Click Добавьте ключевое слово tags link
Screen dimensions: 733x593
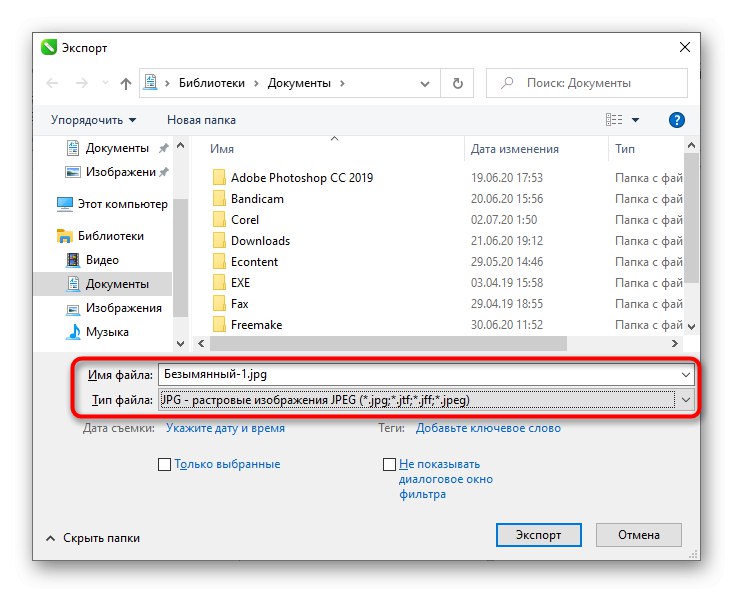pos(488,428)
